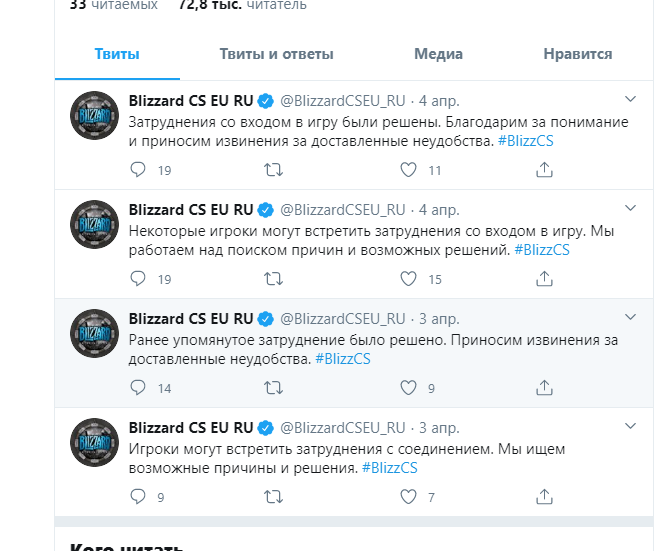
Task: Open the more menu on the first April 4 tweet
Action: (x=630, y=99)
